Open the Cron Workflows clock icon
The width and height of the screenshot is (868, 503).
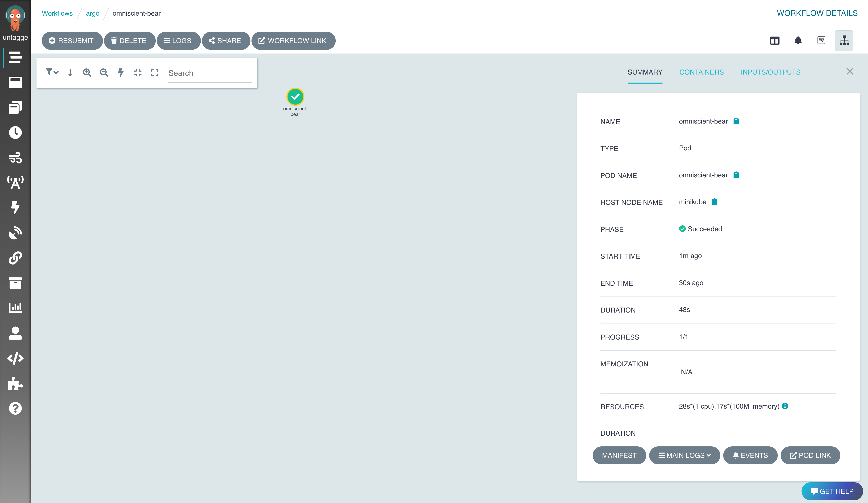pyautogui.click(x=15, y=133)
